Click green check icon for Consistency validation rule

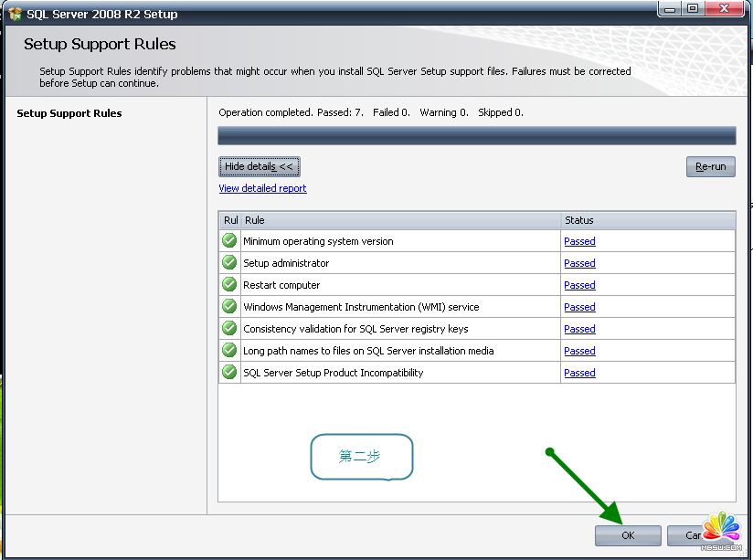click(x=229, y=329)
